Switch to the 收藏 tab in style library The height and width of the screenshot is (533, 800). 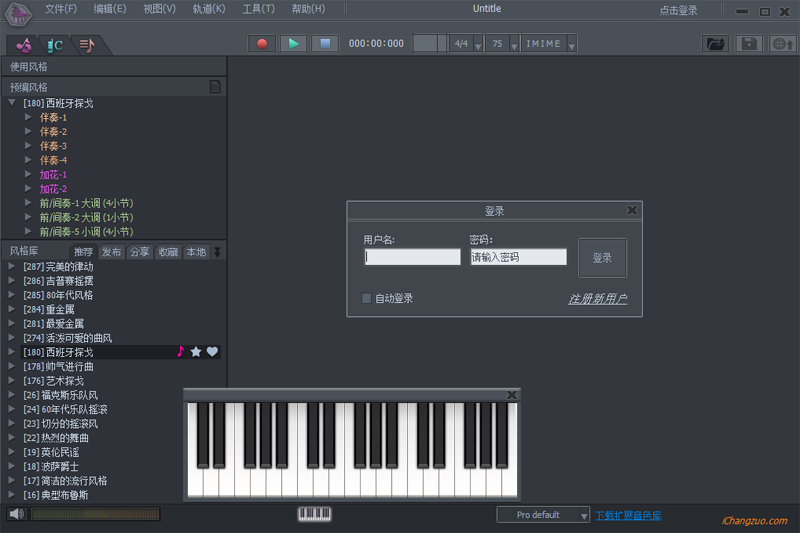pos(168,252)
